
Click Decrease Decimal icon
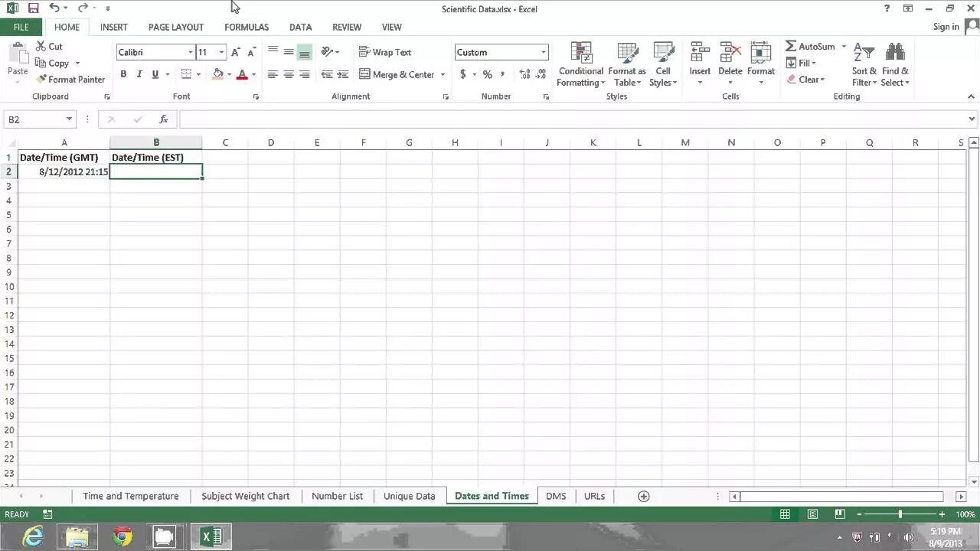[541, 74]
